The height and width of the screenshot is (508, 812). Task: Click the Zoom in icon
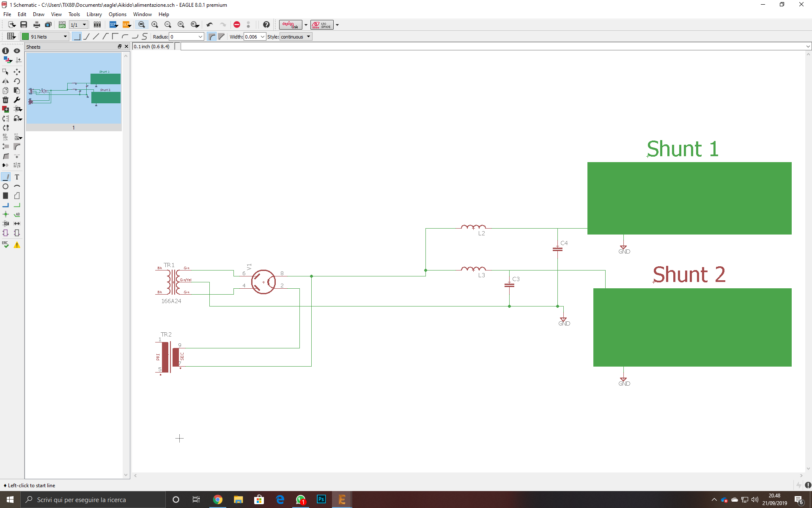click(x=155, y=25)
